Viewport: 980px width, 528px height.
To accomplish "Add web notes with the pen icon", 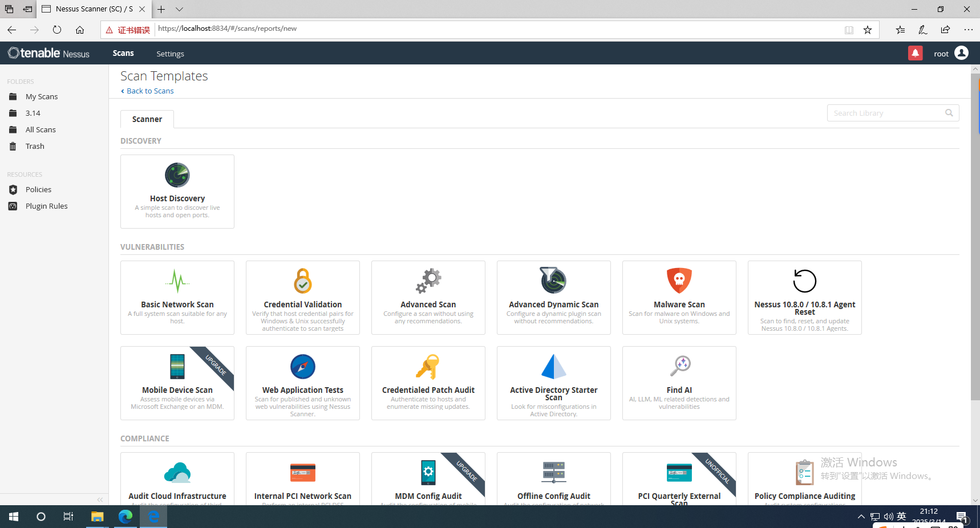I will (x=923, y=30).
